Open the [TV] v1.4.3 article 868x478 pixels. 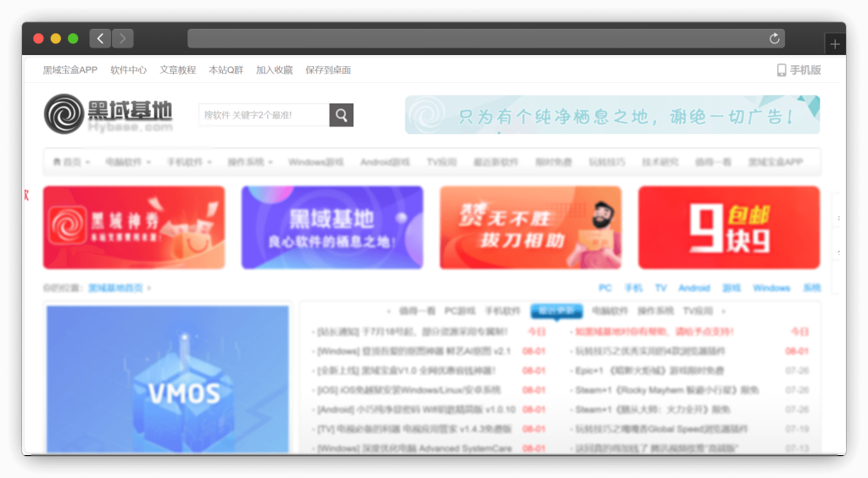tap(414, 429)
